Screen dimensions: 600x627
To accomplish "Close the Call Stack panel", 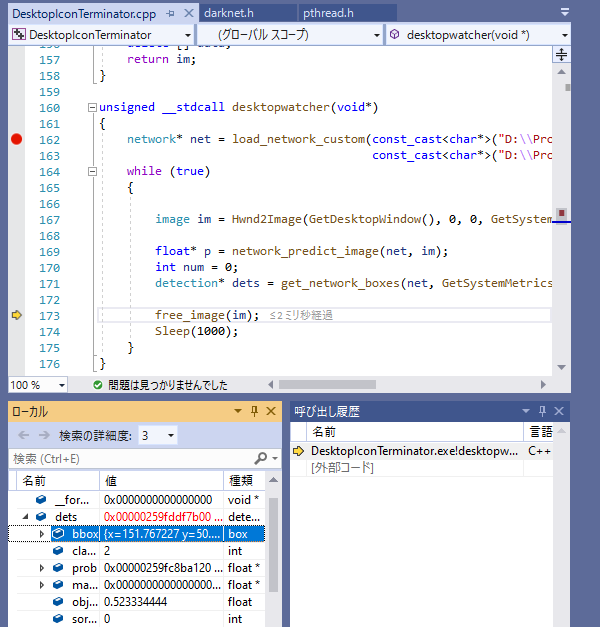I will [x=559, y=411].
